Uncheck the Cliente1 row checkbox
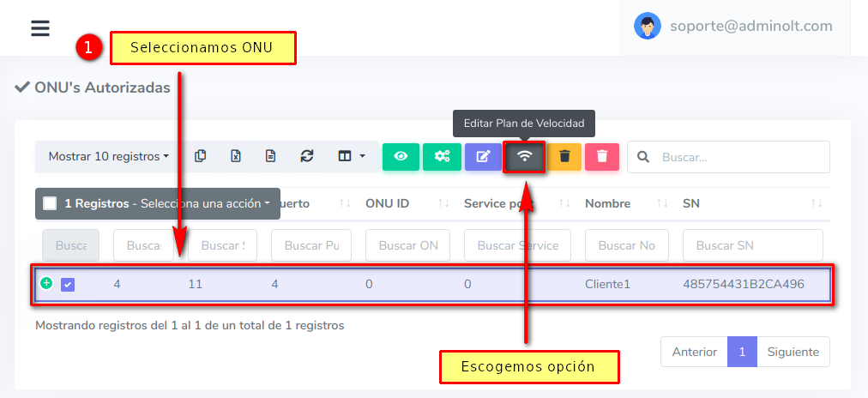Image resolution: width=868 pixels, height=398 pixels. tap(68, 284)
